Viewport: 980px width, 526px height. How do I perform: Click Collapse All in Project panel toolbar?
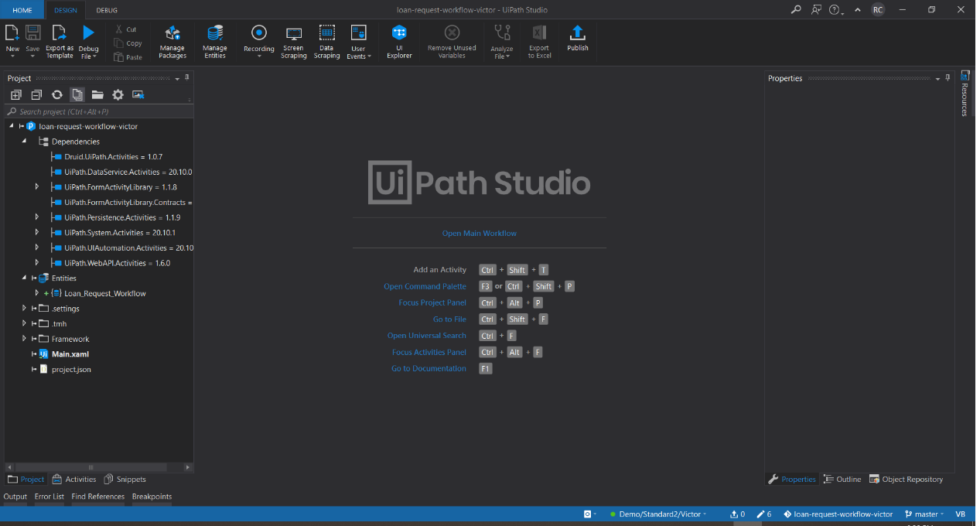pyautogui.click(x=36, y=94)
